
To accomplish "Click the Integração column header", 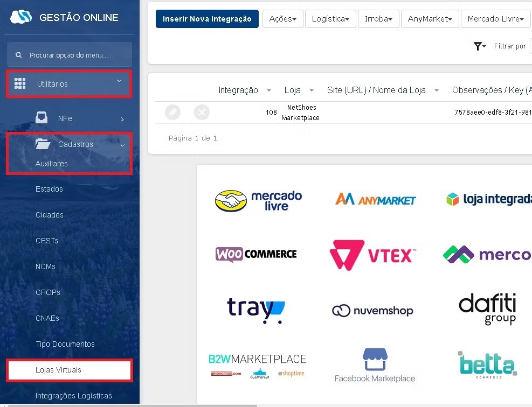I will (238, 90).
